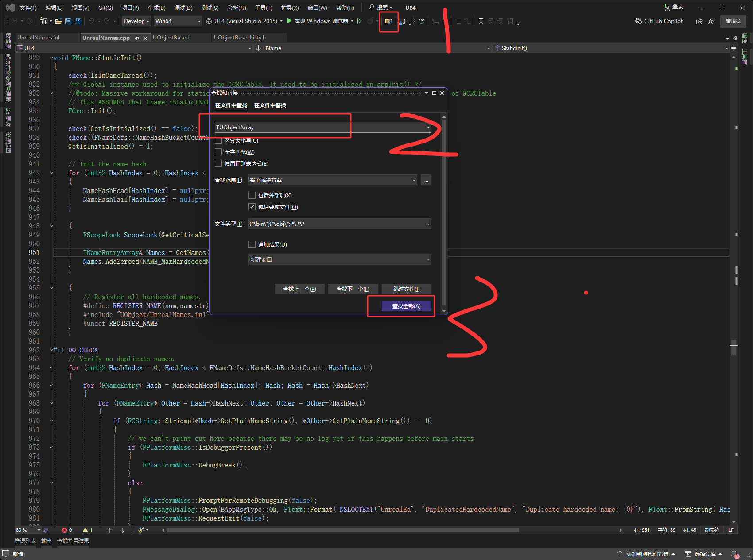The image size is (753, 560).
Task: Toggle include external items checkbox
Action: [252, 195]
